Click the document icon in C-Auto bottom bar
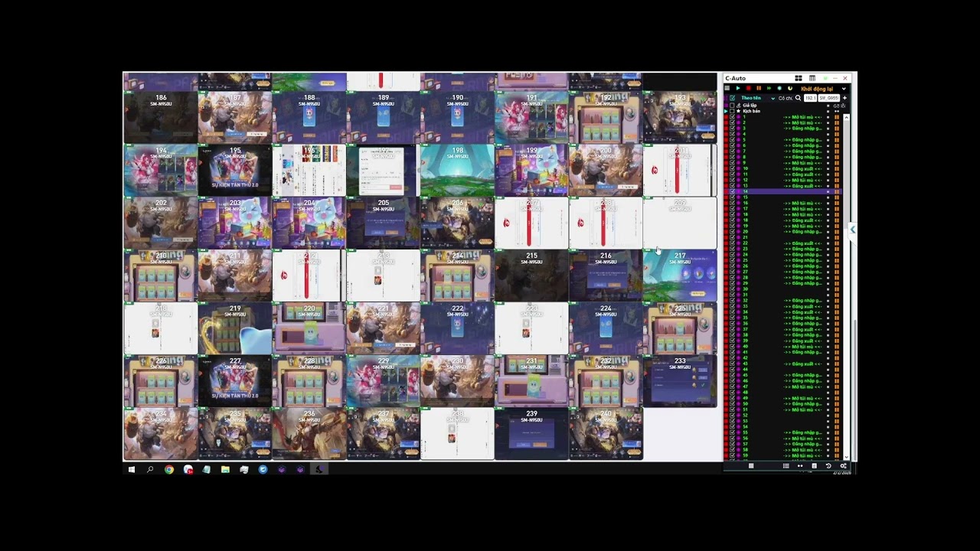 point(814,465)
